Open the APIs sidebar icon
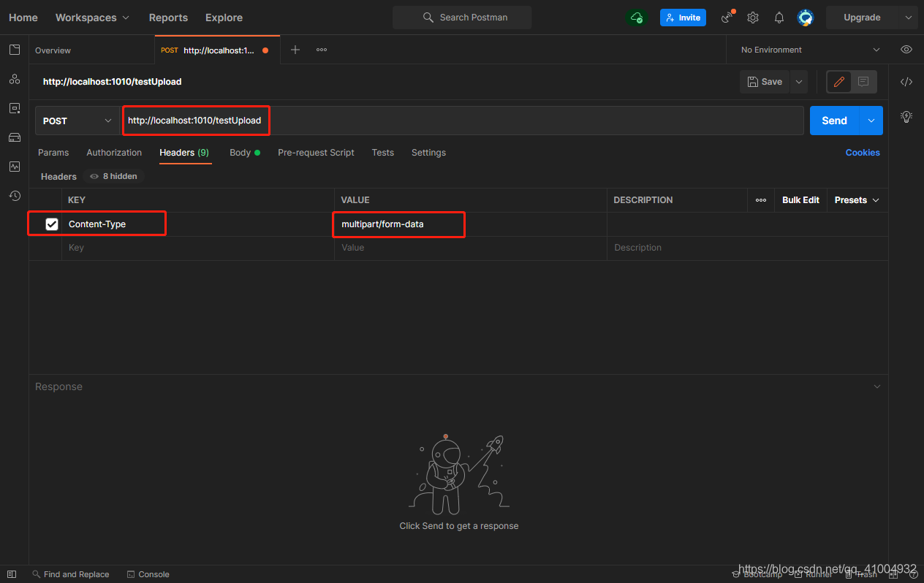This screenshot has height=583, width=924. click(x=14, y=79)
